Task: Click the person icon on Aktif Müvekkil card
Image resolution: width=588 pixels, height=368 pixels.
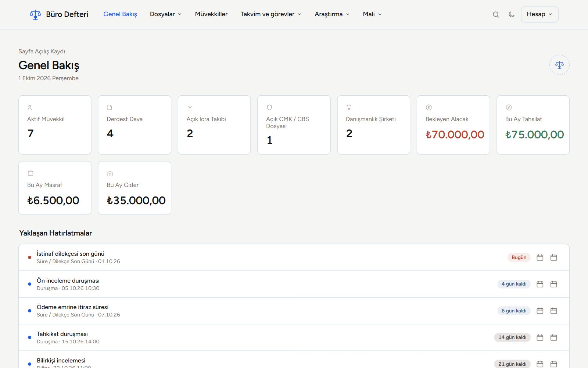Action: 30,107
